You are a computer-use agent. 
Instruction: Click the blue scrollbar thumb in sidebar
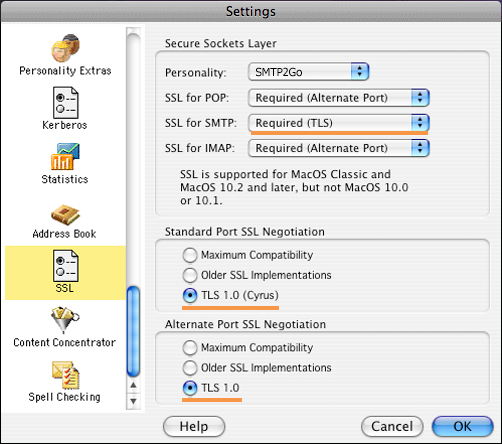pyautogui.click(x=133, y=332)
